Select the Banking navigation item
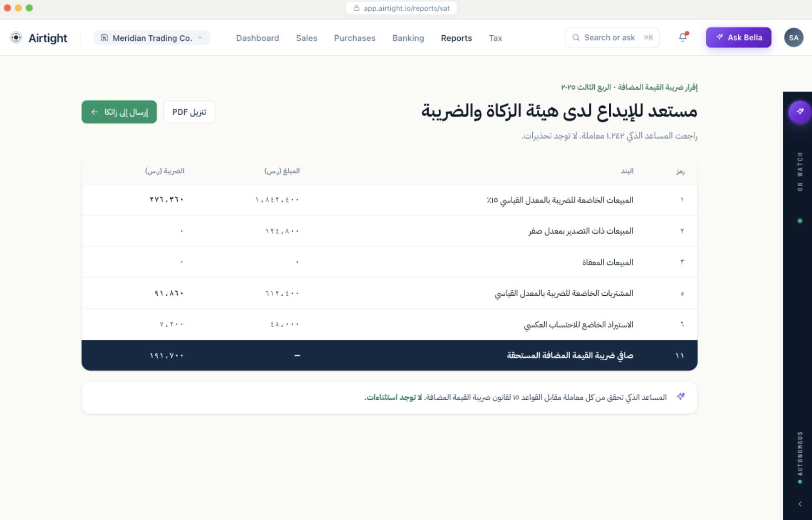 click(408, 38)
